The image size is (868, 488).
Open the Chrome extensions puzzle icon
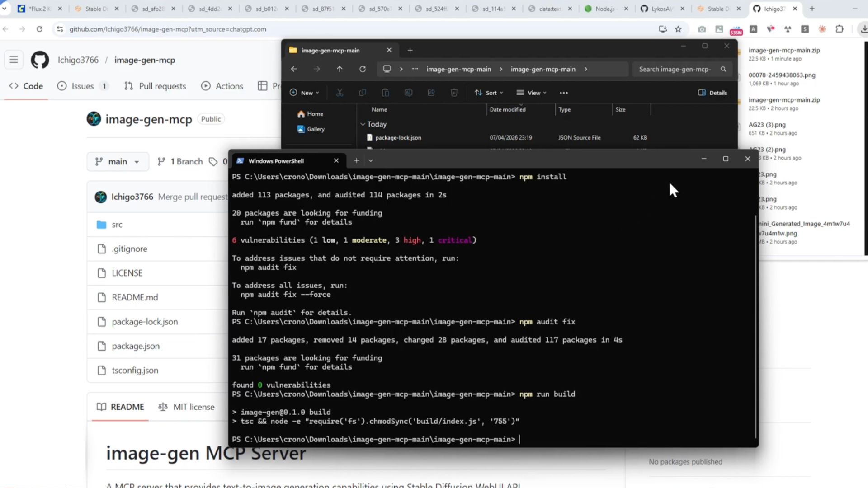pos(840,29)
